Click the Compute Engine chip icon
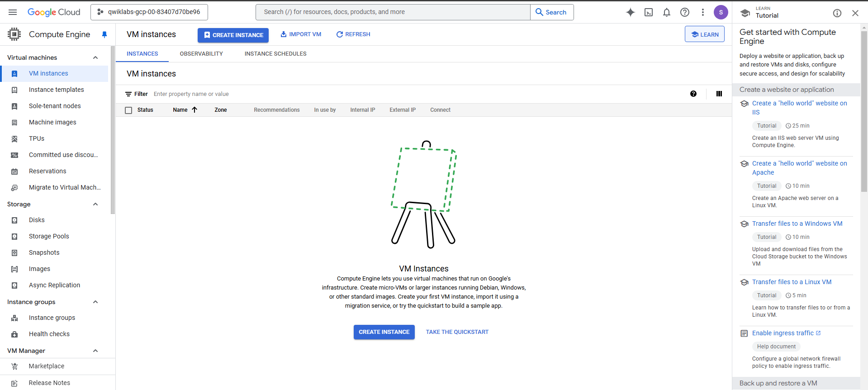 coord(14,34)
